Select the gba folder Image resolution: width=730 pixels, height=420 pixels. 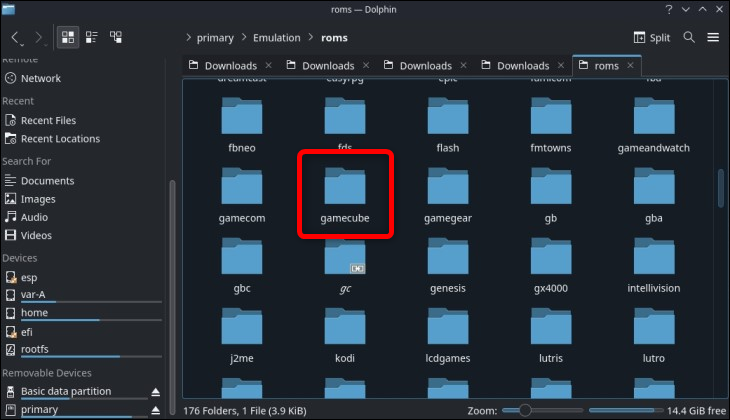pos(654,195)
